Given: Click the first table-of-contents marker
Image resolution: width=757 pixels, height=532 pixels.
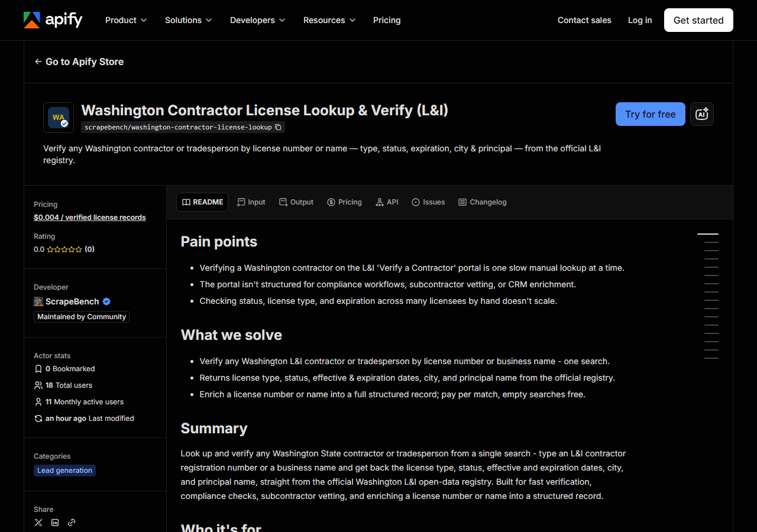Looking at the screenshot, I should pyautogui.click(x=708, y=234).
